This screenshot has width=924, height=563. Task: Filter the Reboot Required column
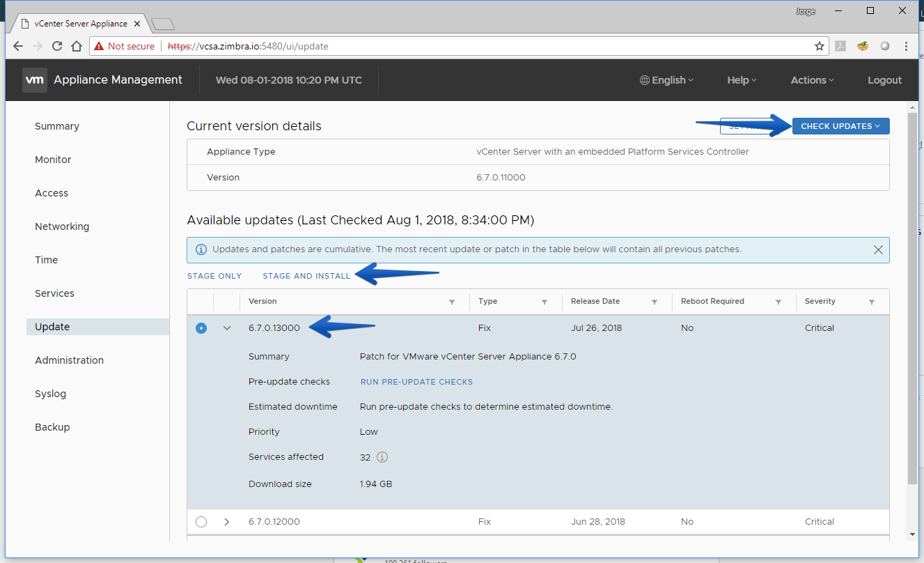tap(778, 302)
